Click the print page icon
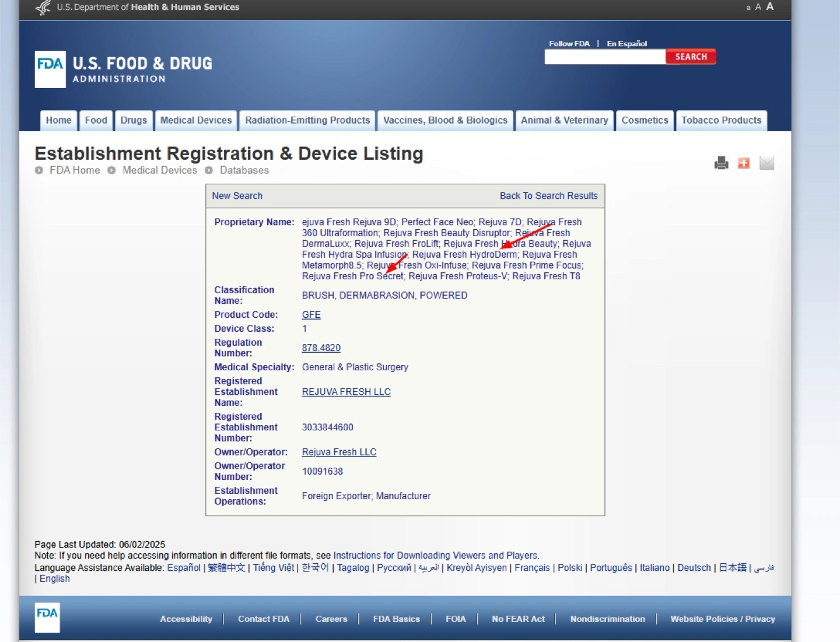The image size is (840, 642). coord(722,163)
